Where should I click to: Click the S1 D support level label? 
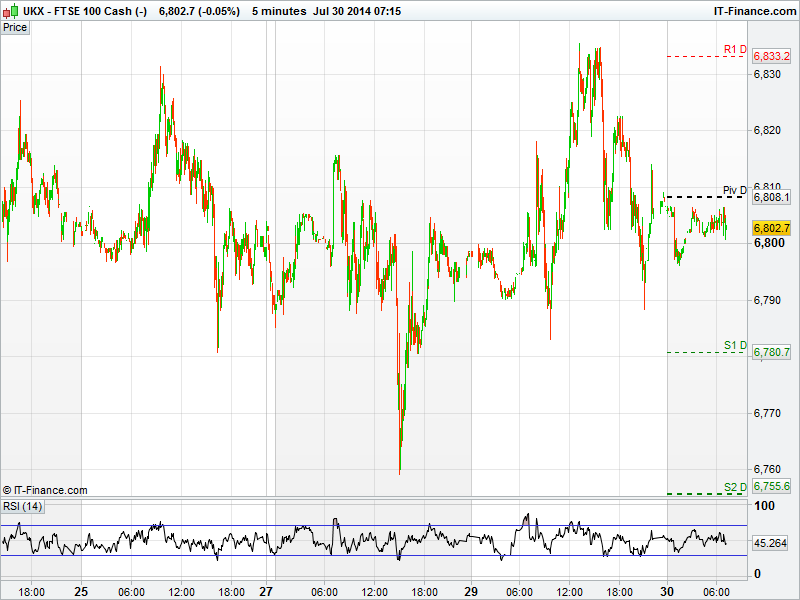735,346
